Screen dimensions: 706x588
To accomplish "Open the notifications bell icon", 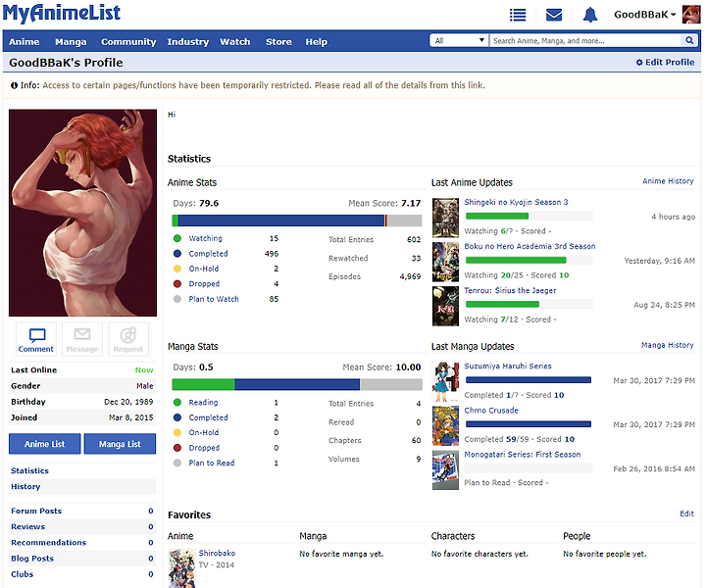I will [590, 15].
